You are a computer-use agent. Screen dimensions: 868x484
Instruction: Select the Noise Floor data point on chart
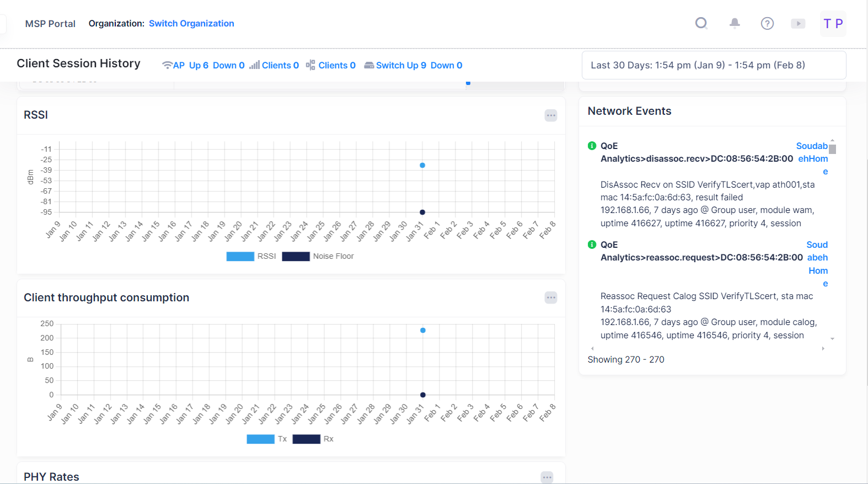point(422,212)
